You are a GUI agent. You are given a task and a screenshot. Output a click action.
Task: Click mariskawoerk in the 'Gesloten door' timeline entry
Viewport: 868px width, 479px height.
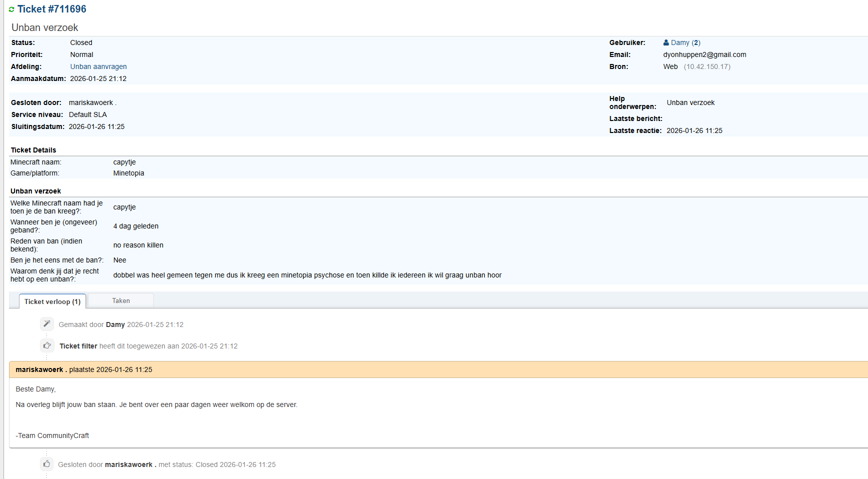[129, 464]
